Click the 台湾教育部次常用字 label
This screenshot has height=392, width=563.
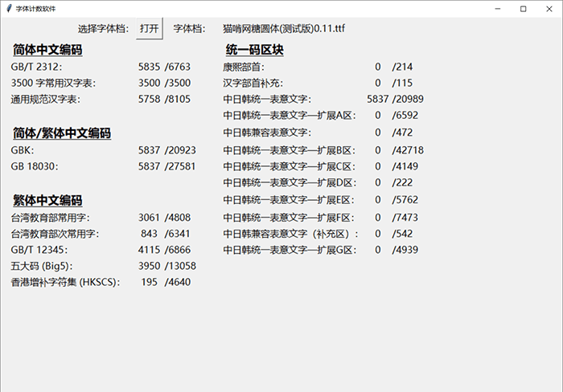tap(55, 234)
